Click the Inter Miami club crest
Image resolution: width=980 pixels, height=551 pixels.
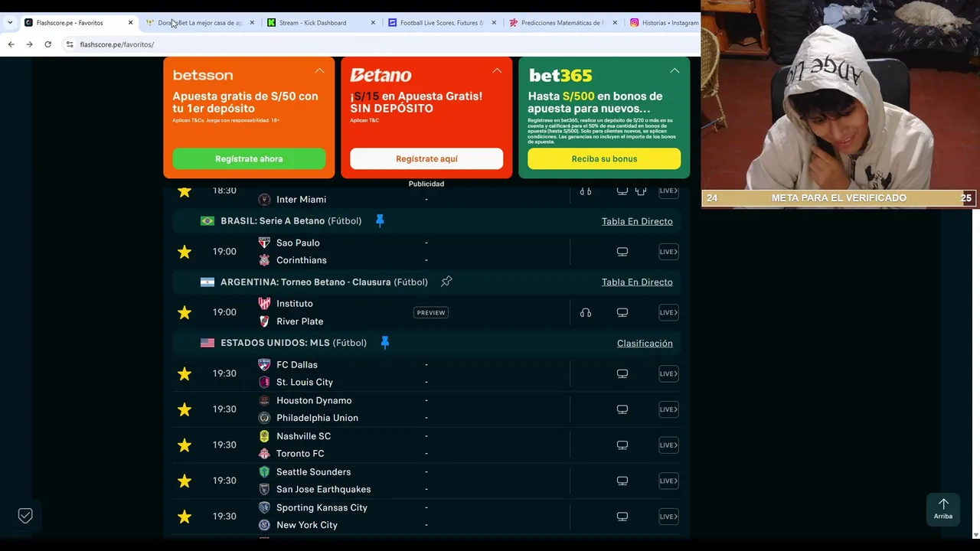click(264, 200)
